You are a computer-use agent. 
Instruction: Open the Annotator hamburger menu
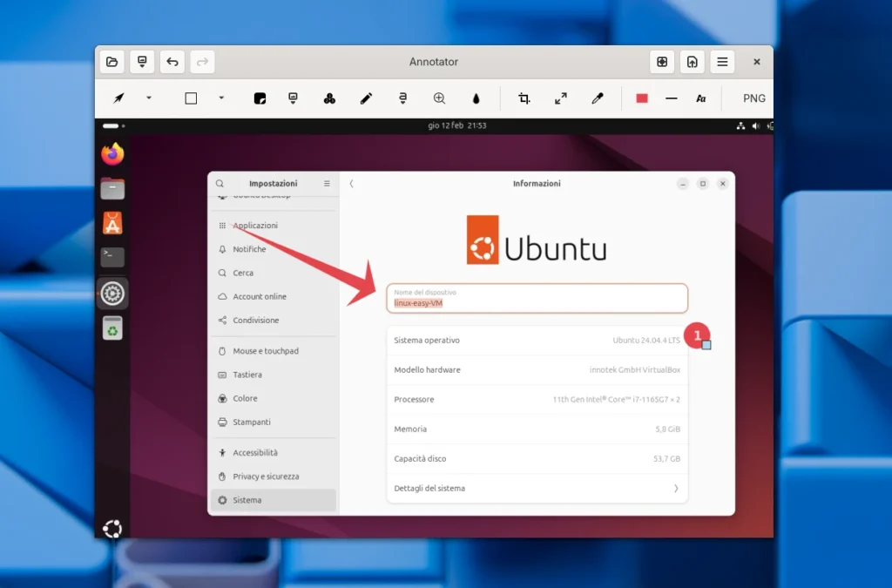coord(722,61)
